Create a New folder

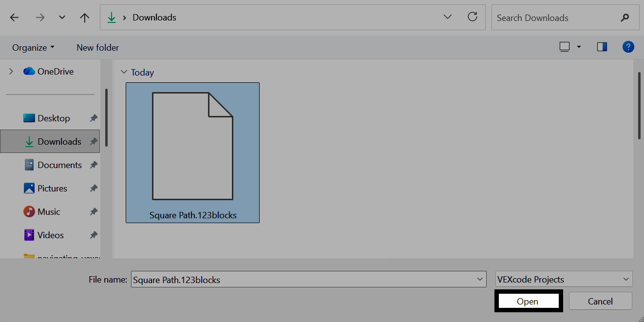(x=97, y=47)
